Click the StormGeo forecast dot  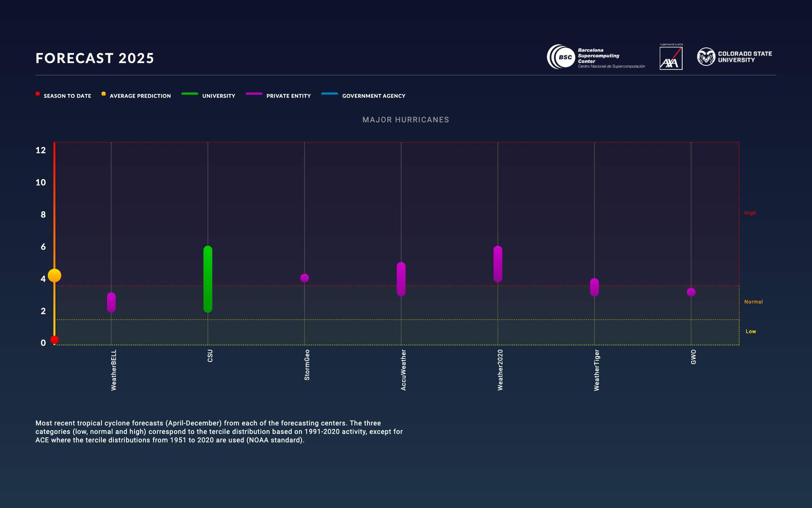[305, 278]
